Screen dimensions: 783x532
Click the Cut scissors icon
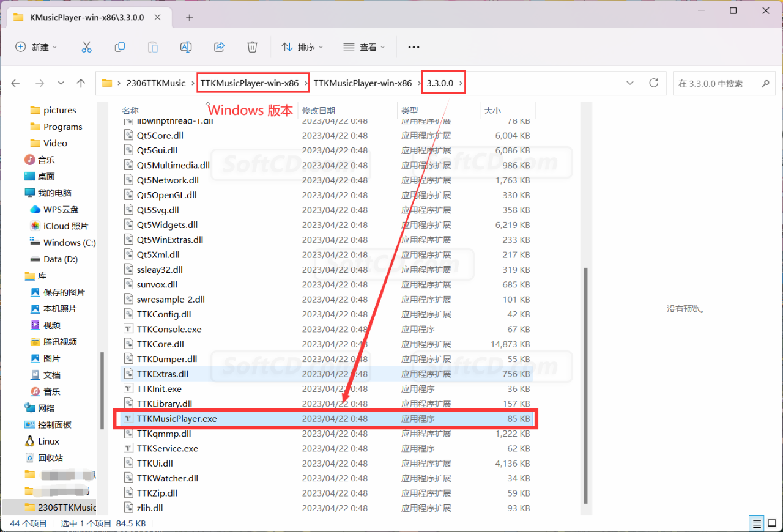coord(86,47)
